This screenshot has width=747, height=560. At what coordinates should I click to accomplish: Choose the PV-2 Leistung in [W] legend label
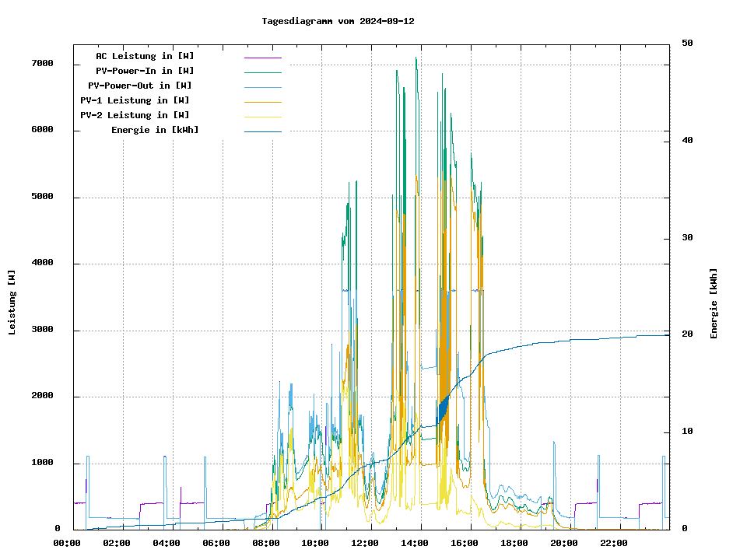pos(135,115)
